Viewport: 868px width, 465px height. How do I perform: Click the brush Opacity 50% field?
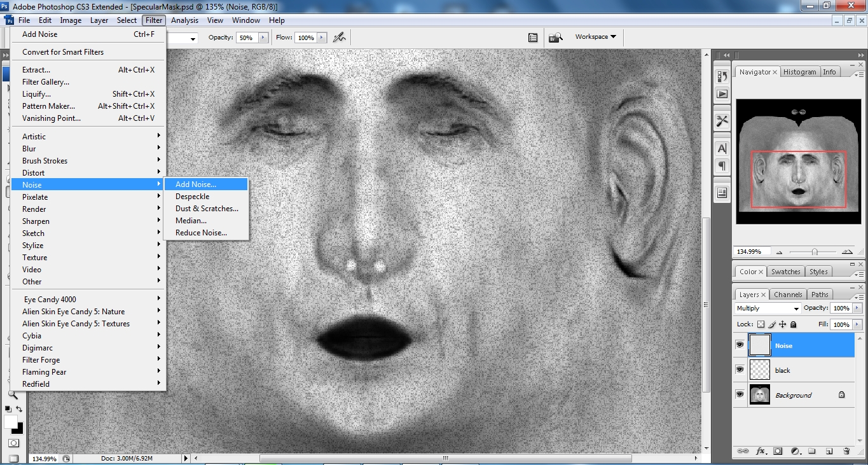pyautogui.click(x=246, y=38)
